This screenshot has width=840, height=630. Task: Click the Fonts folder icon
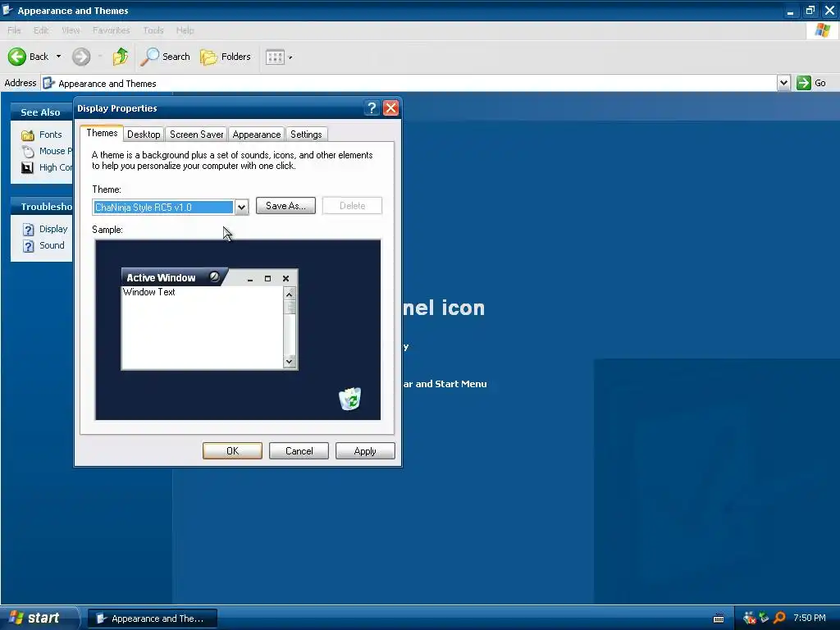(x=28, y=135)
